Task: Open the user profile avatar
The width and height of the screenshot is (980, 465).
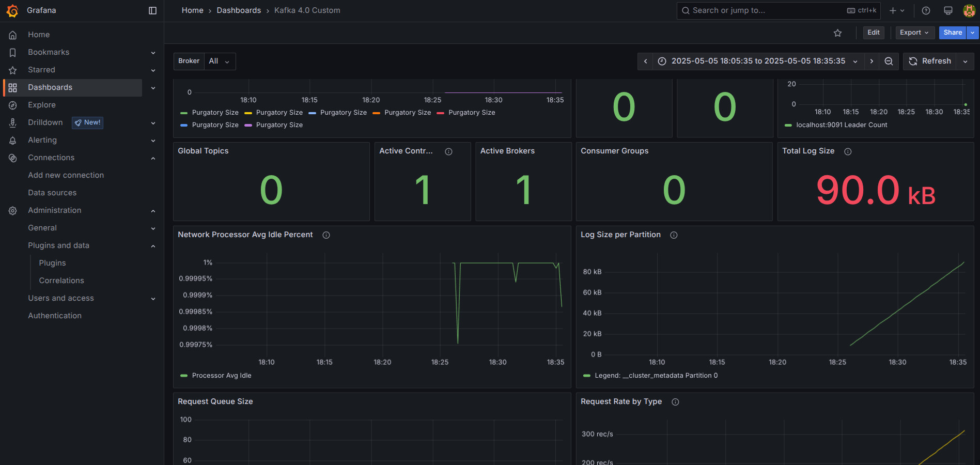Action: point(969,10)
